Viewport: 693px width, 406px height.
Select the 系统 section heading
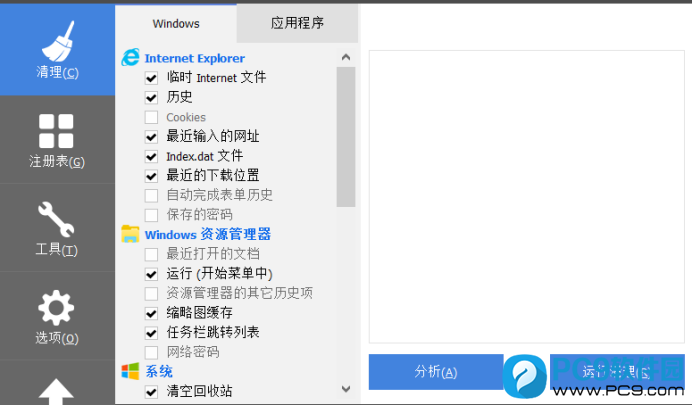(x=159, y=371)
